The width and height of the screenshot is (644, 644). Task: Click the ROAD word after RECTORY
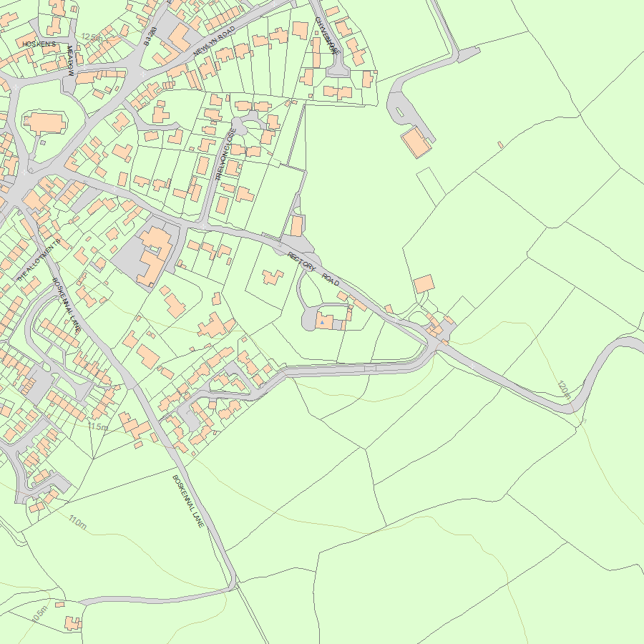tap(331, 280)
